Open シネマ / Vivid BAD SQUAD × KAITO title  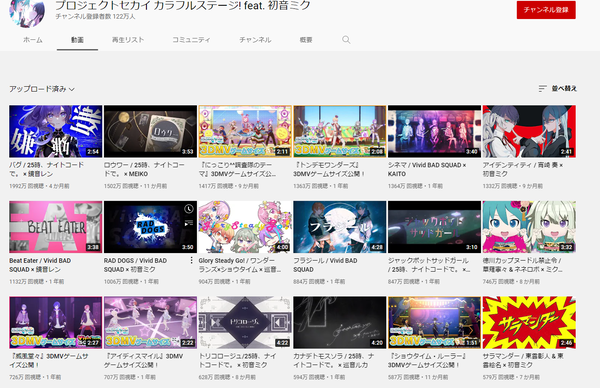point(427,170)
